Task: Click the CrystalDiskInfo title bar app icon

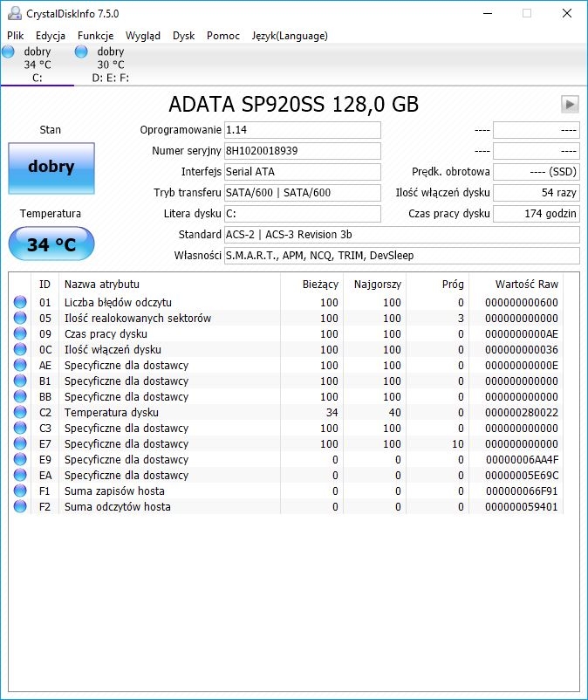Action: click(14, 13)
